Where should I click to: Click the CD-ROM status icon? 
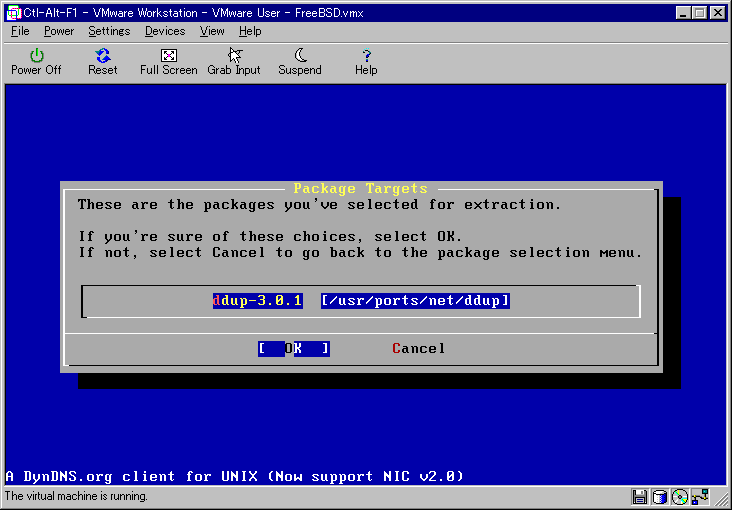coord(680,497)
